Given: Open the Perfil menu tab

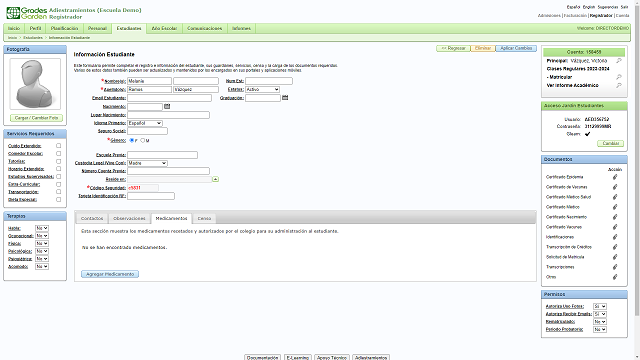Looking at the screenshot, I should (36, 29).
